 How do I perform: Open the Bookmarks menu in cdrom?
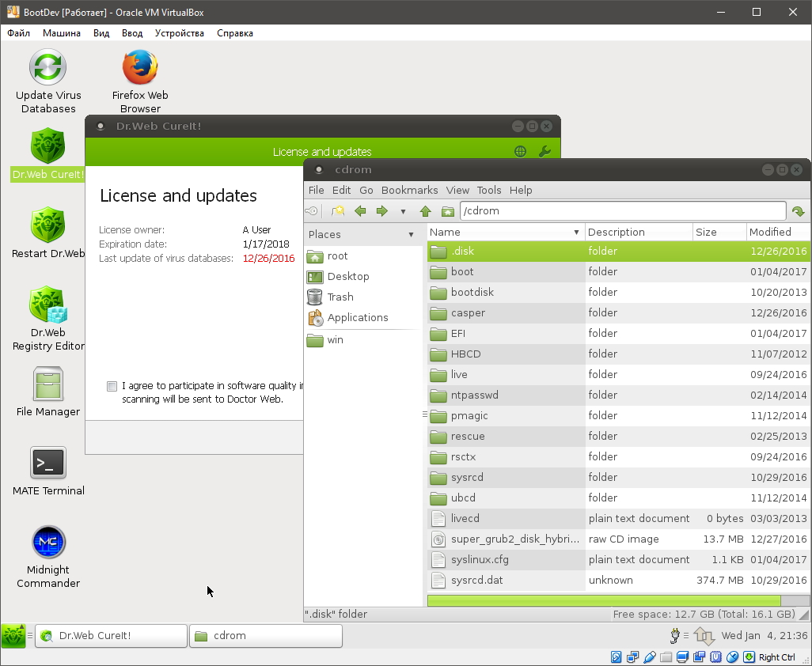pyautogui.click(x=409, y=190)
